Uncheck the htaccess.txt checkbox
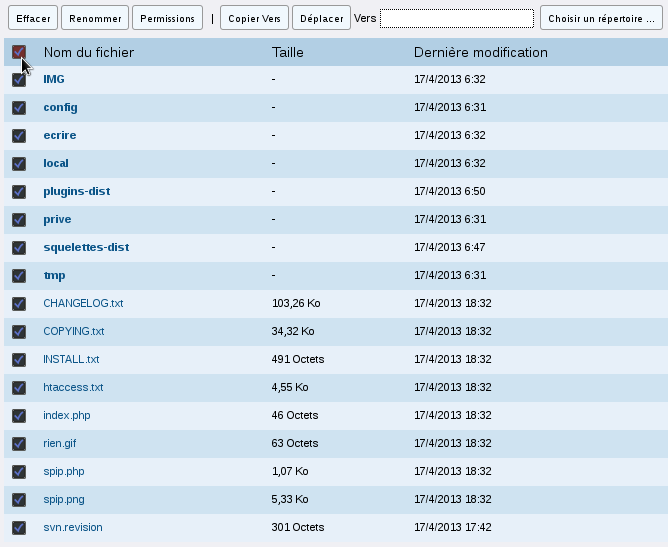Screen dimensions: 668x547 pyautogui.click(x=19, y=388)
